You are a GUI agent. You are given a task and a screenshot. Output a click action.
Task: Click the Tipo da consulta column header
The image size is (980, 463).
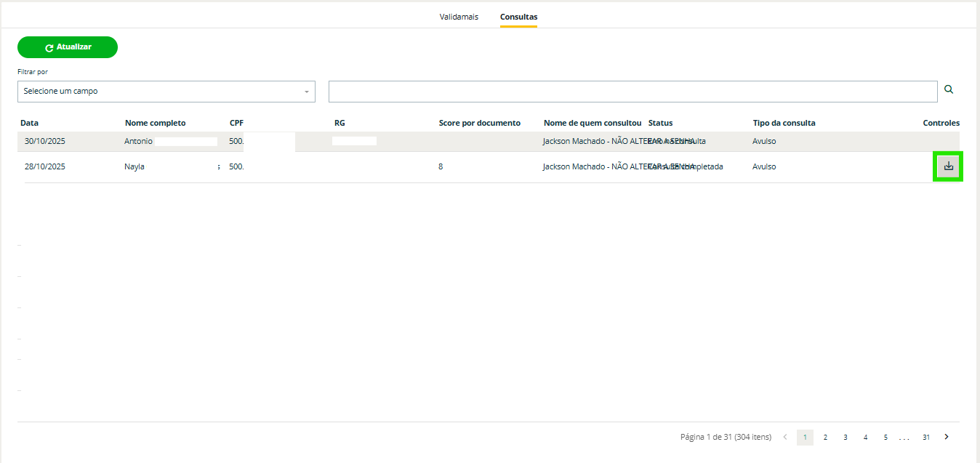pos(784,123)
